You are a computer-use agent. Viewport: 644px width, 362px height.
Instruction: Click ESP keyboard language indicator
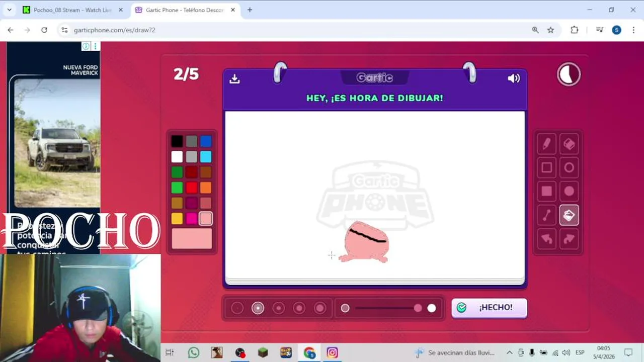580,352
